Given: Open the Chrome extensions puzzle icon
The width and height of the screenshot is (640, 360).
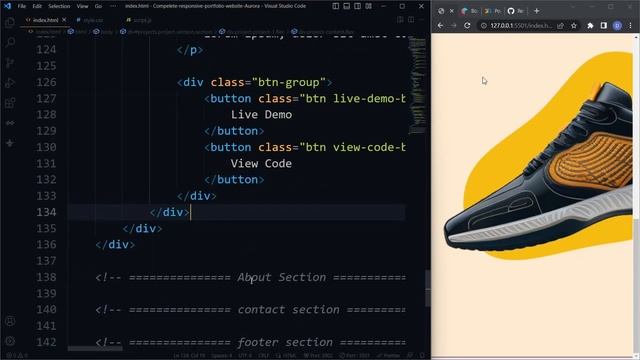Looking at the screenshot, I should [x=590, y=25].
